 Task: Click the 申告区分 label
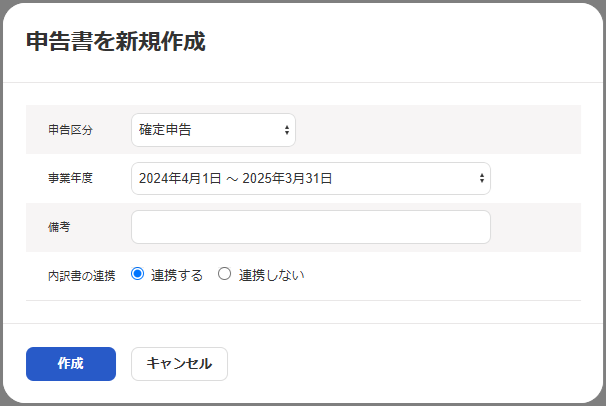(x=70, y=130)
